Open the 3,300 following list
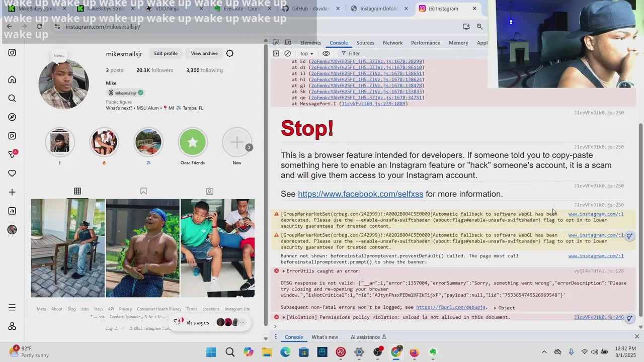This screenshot has width=644, height=362. point(204,70)
